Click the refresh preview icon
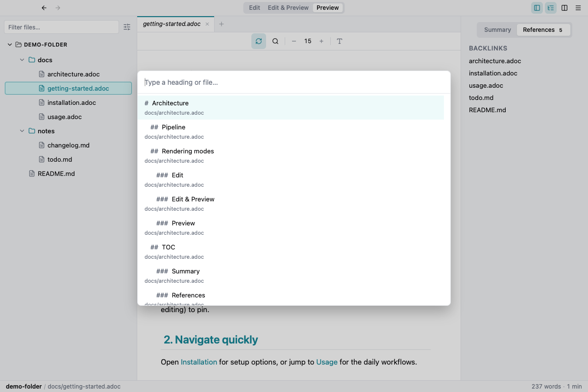The image size is (588, 392). point(259,41)
